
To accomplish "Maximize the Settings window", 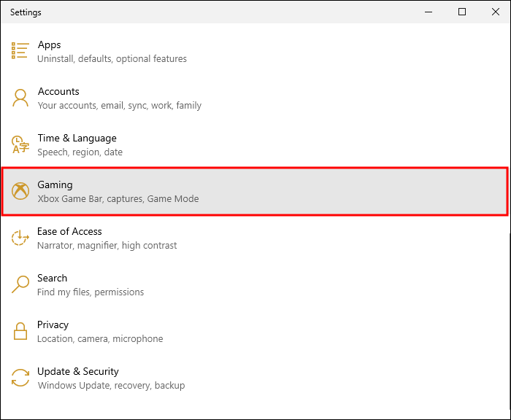I will click(x=462, y=12).
